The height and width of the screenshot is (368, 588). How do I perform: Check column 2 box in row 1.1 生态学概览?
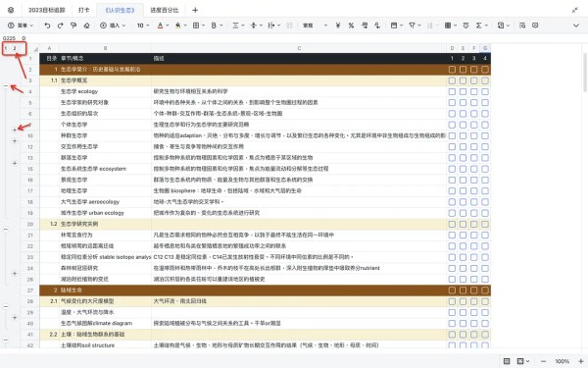coord(463,80)
